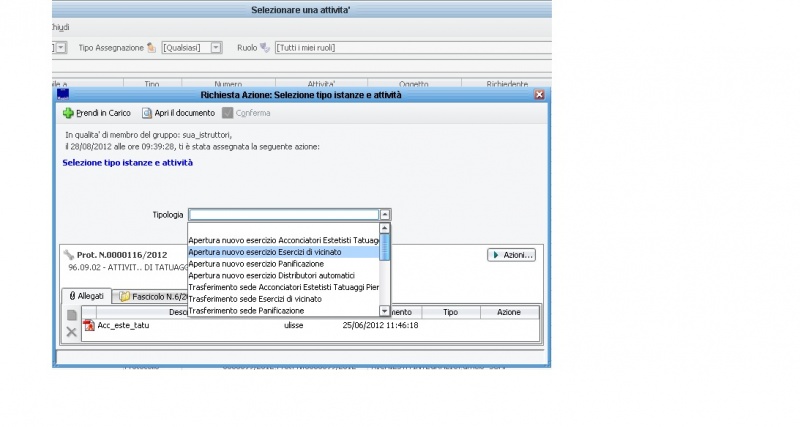
Task: Click the Tipo Assegnazione icon
Action: 151,47
